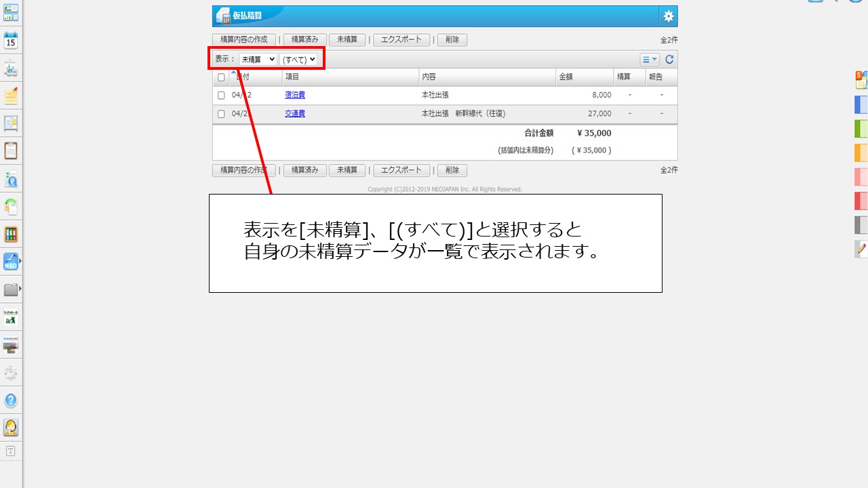868x488 pixels.
Task: Open the document with magnifier sidebar icon
Action: tap(11, 179)
